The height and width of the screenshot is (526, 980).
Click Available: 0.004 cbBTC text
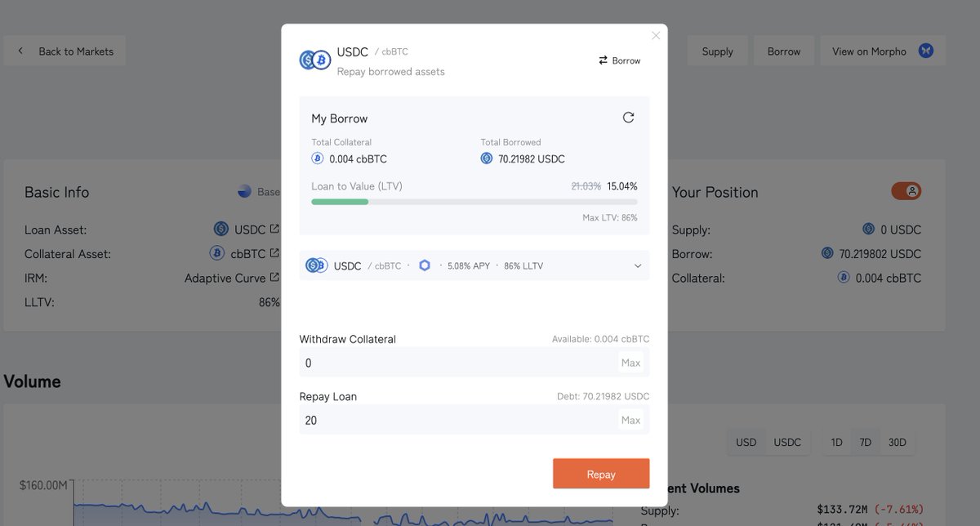(600, 339)
